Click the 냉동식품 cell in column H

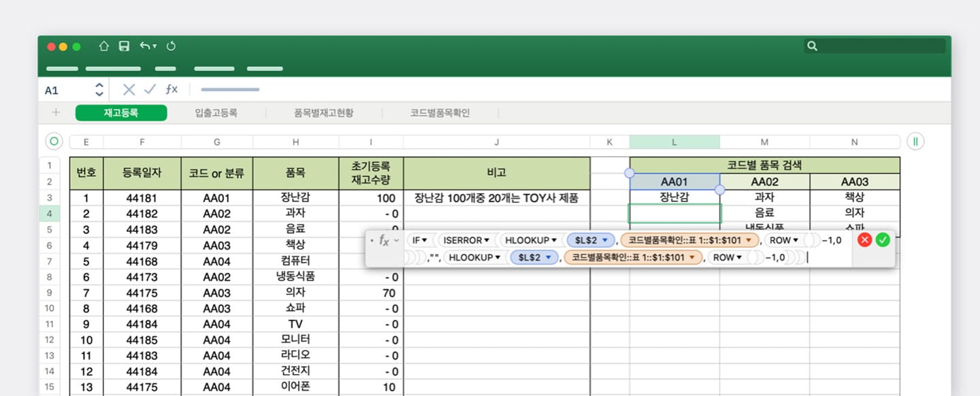point(296,277)
